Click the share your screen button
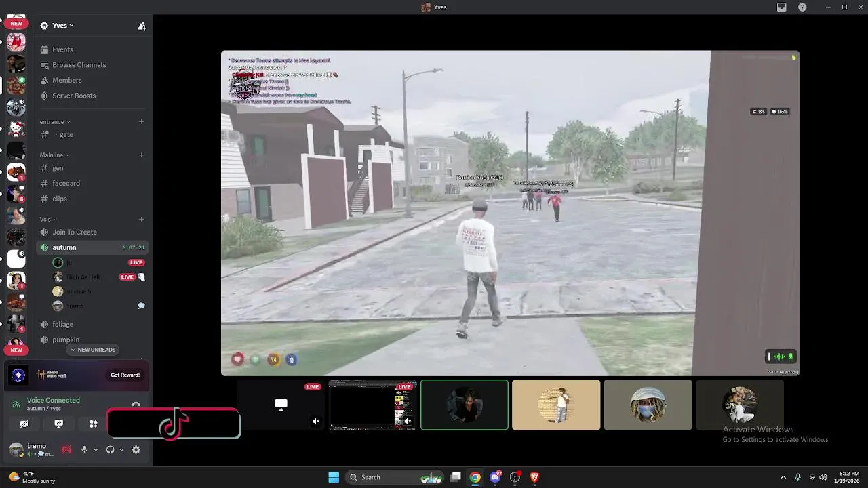The image size is (868, 488). point(59,424)
